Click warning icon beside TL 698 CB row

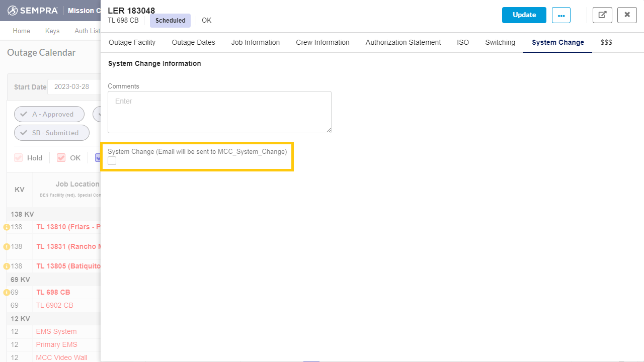(x=7, y=293)
